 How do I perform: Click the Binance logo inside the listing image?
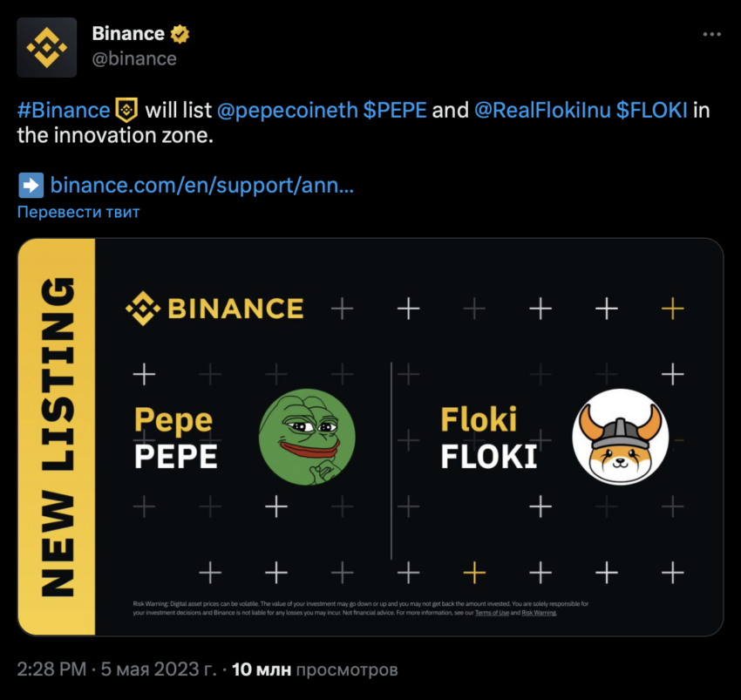[214, 309]
